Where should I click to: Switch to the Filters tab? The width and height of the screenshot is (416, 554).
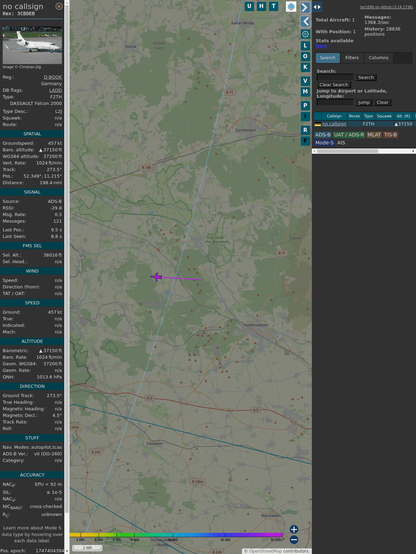[352, 58]
